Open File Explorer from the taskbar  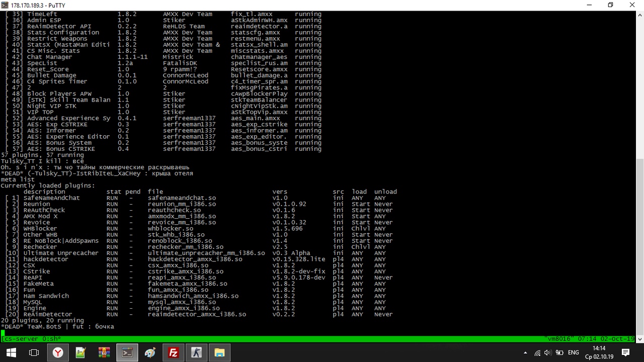[219, 353]
